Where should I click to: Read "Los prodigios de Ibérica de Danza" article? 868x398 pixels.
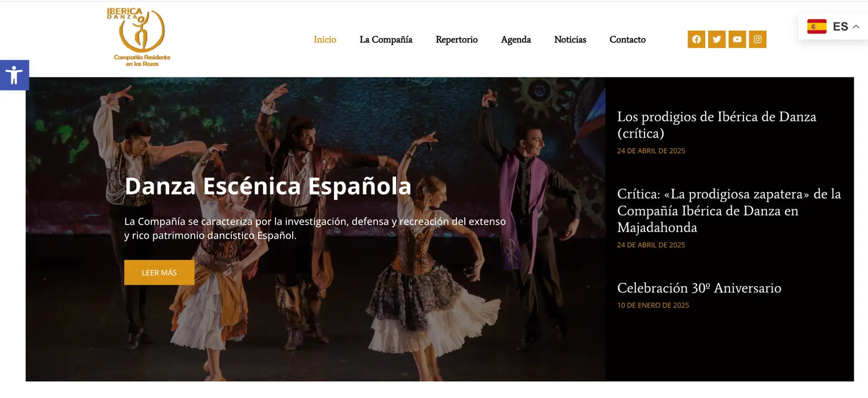click(x=716, y=125)
